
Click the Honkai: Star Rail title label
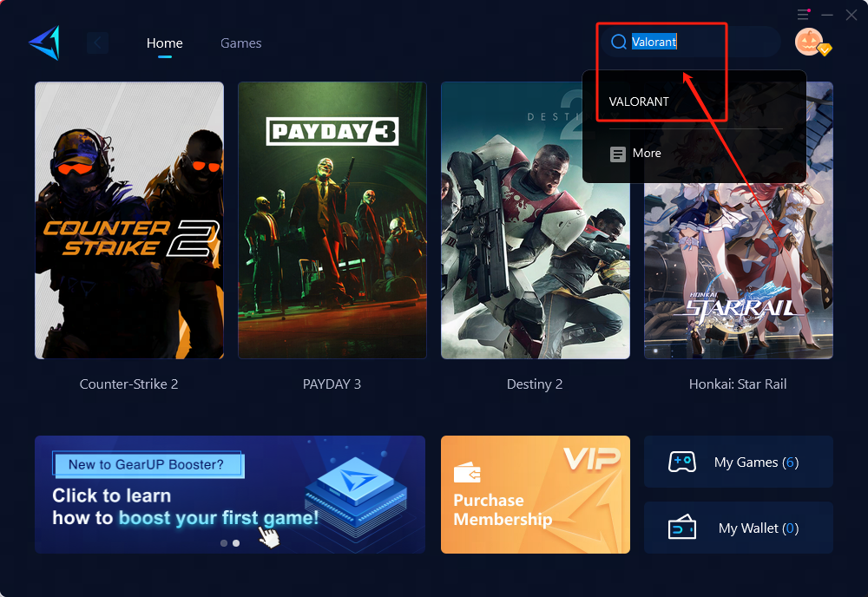coord(738,384)
